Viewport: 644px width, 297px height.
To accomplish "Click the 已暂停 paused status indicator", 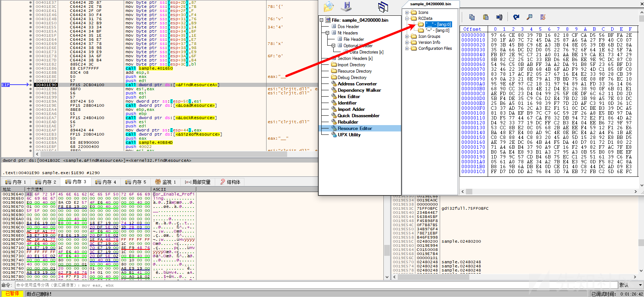I will 12,294.
